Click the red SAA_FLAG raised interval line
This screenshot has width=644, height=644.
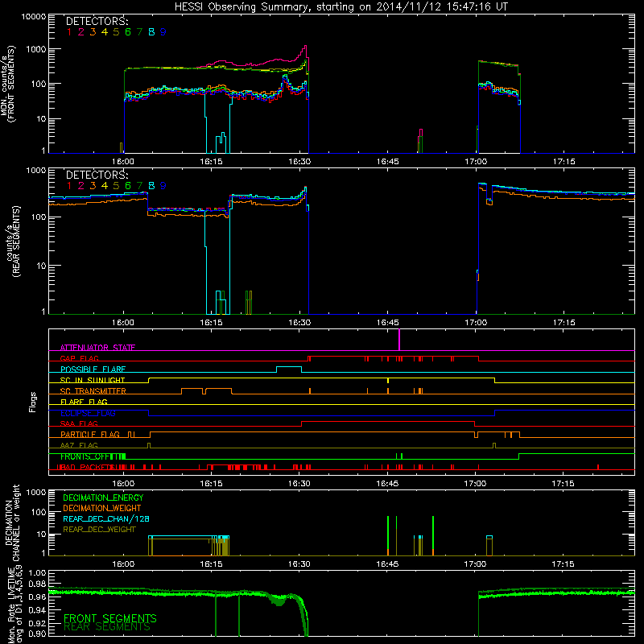click(388, 422)
